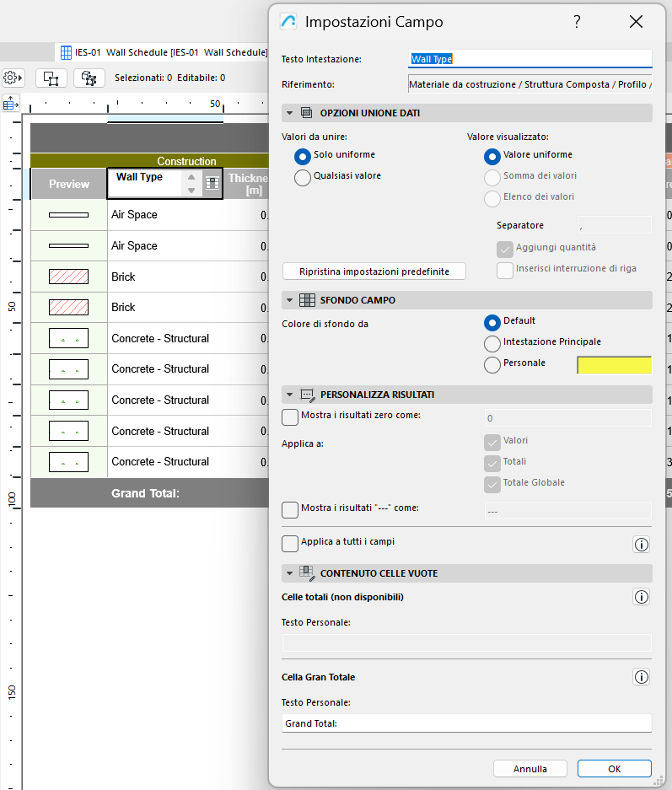This screenshot has width=672, height=790.
Task: Enable Mostra i risultati "---" come
Action: pyautogui.click(x=290, y=510)
